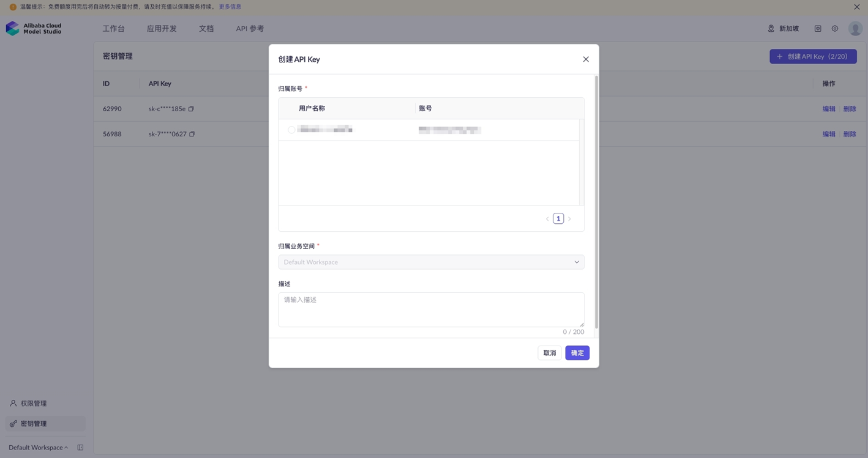Click the 描述 description text area
The height and width of the screenshot is (458, 868).
click(x=431, y=309)
